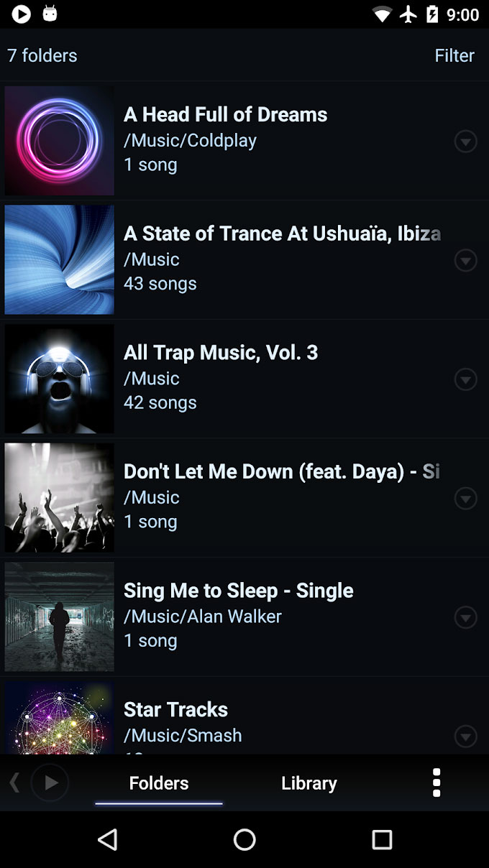
Task: Tap the Don't Let Me Down cover art
Action: pos(59,497)
